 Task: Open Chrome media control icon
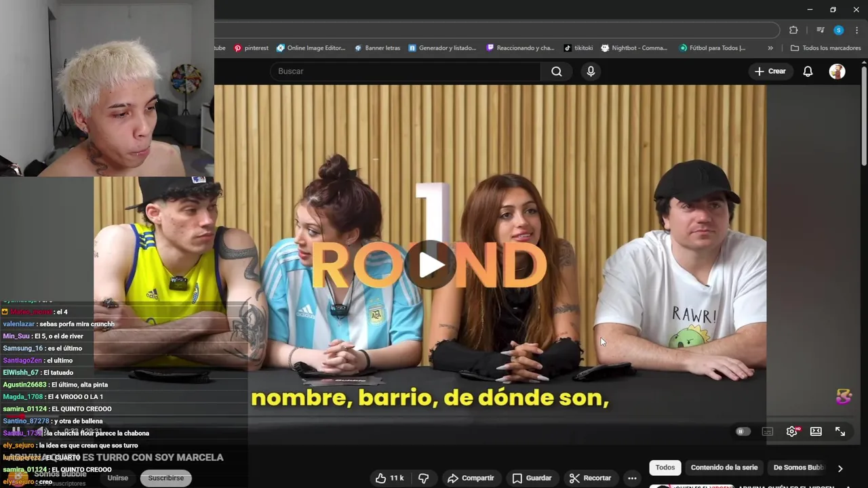pos(821,30)
